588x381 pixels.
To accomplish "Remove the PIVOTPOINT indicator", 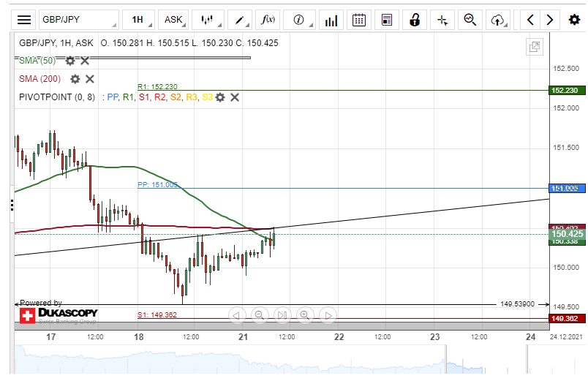I will pos(235,97).
